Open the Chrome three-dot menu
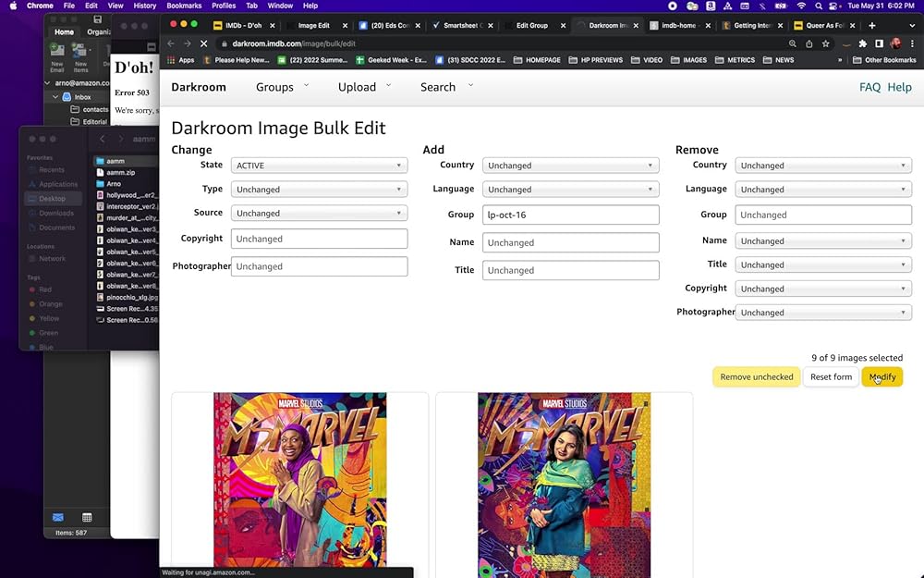The height and width of the screenshot is (578, 924). click(x=911, y=43)
